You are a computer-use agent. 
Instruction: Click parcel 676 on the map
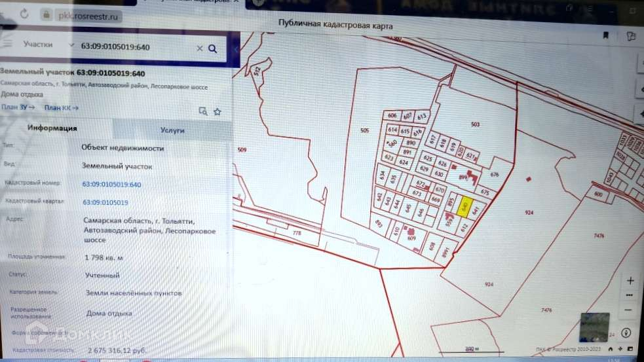[494, 174]
